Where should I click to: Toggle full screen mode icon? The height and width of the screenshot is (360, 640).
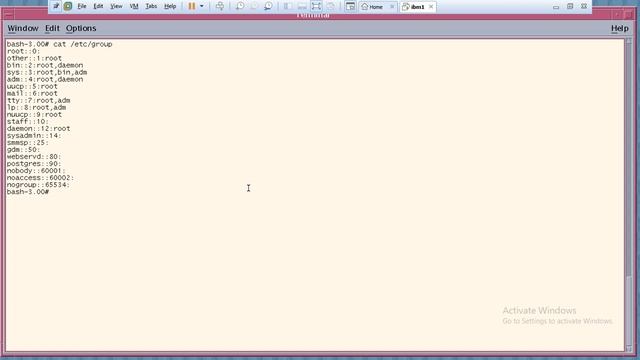(316, 6)
